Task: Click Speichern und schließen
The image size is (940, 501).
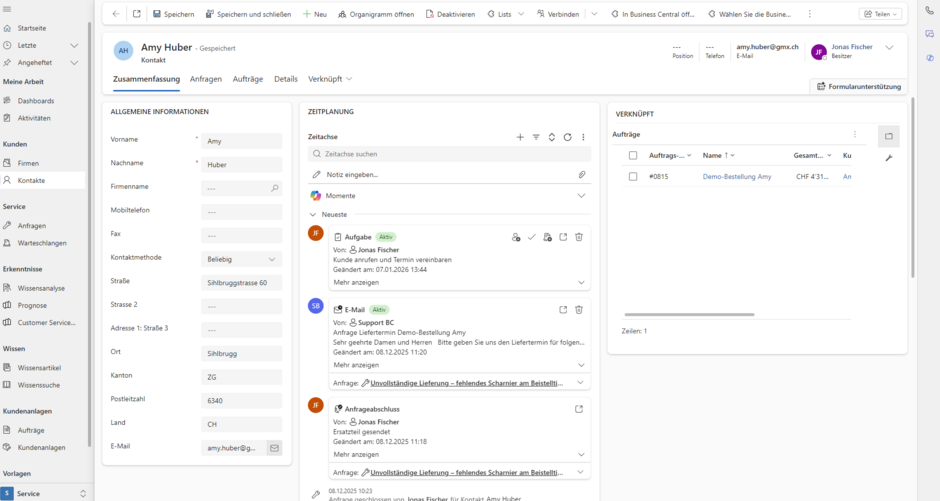Action: pyautogui.click(x=248, y=14)
